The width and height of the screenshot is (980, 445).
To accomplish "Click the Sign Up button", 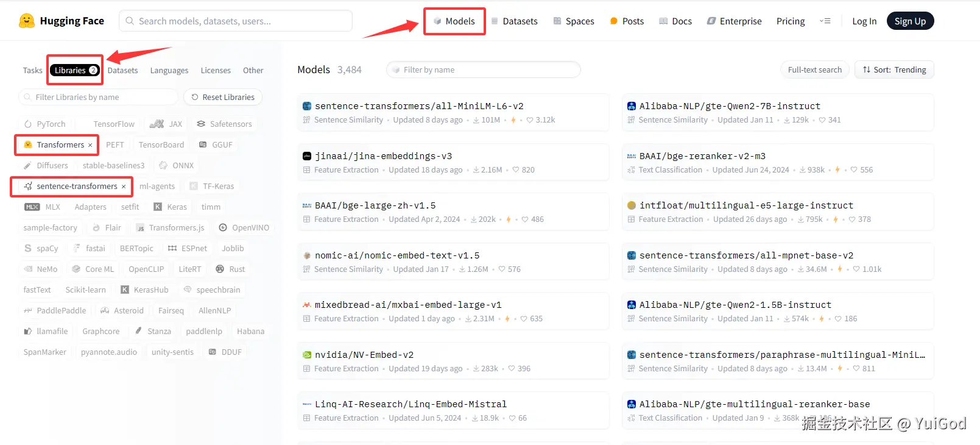I will click(x=910, y=21).
